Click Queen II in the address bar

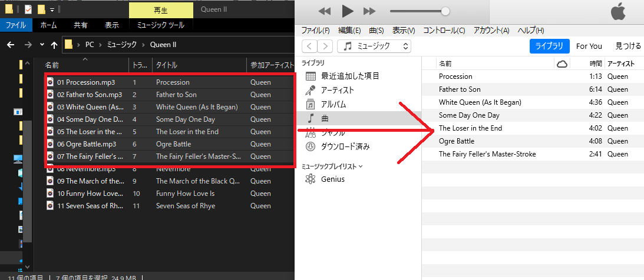coord(163,45)
